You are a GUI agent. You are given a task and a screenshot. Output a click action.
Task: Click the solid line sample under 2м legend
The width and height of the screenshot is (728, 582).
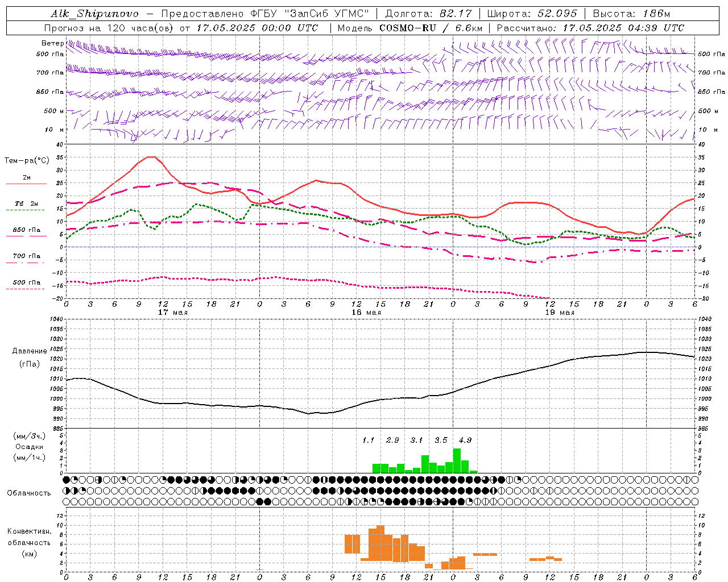tap(26, 184)
